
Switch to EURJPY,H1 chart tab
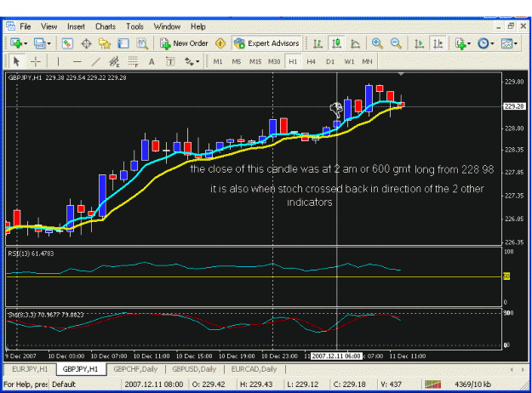[30, 369]
